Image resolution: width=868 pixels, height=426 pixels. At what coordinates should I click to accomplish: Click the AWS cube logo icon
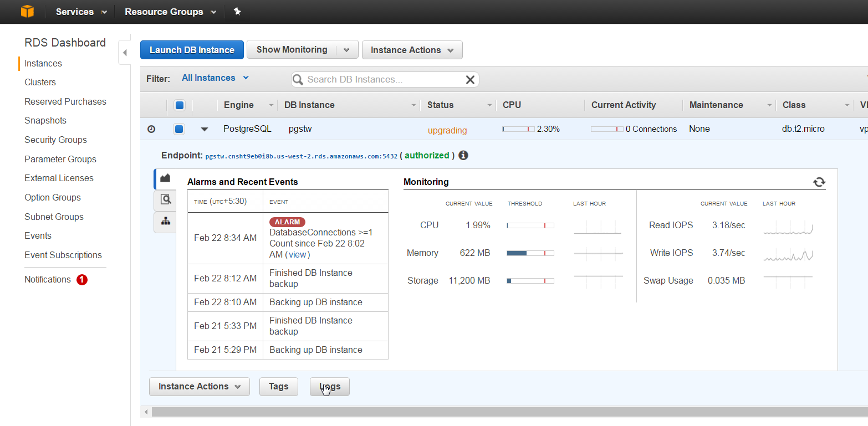[x=27, y=11]
